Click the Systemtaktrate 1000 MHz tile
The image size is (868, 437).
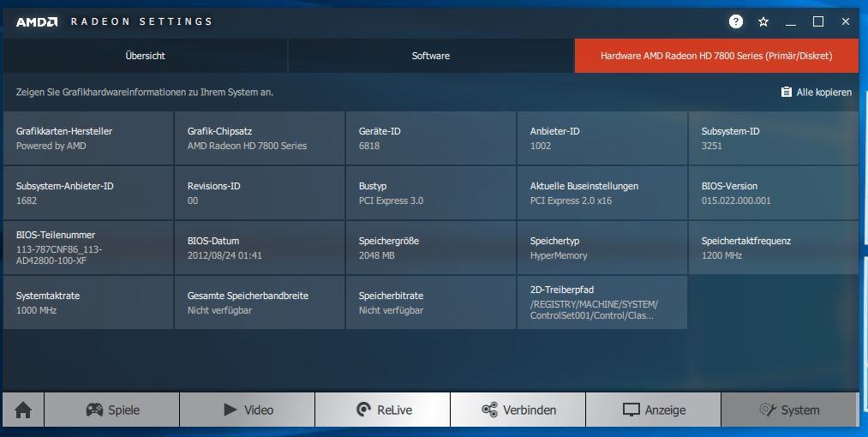click(x=88, y=302)
